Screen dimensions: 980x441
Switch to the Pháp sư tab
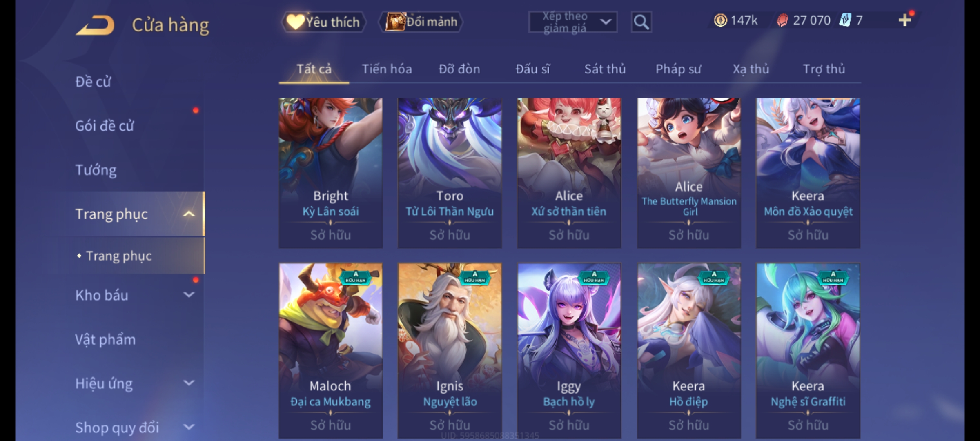(x=678, y=69)
